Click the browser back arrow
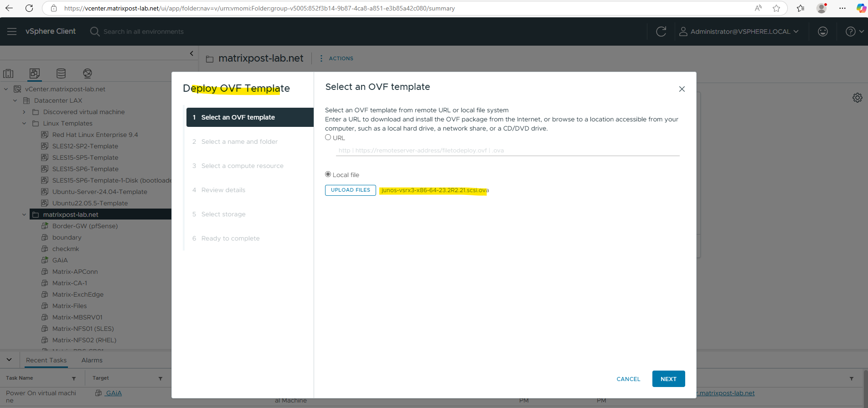Viewport: 868px width, 408px height. click(9, 8)
